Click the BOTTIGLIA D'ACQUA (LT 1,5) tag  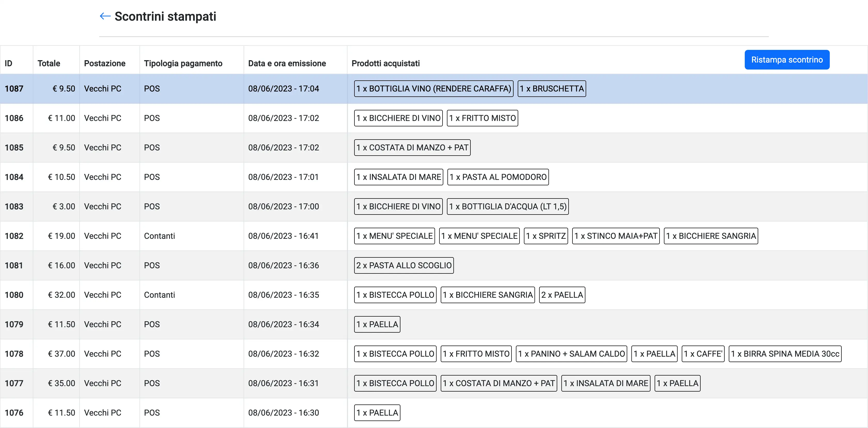coord(507,206)
